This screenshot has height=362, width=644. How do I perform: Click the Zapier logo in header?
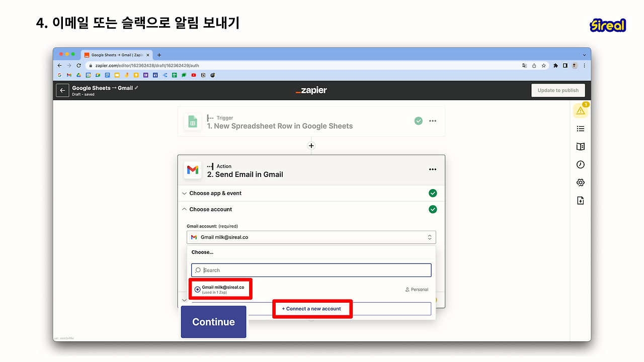311,90
